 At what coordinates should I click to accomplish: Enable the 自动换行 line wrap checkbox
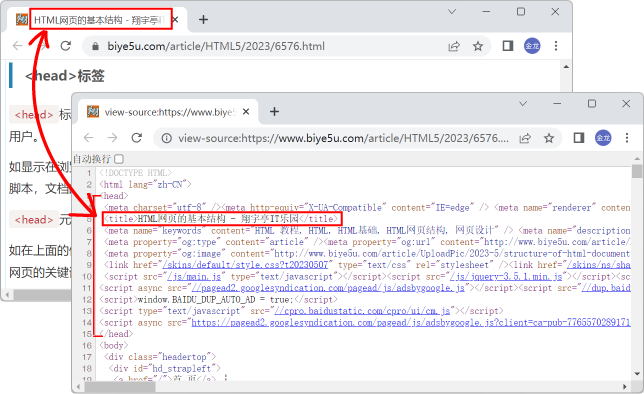point(119,159)
